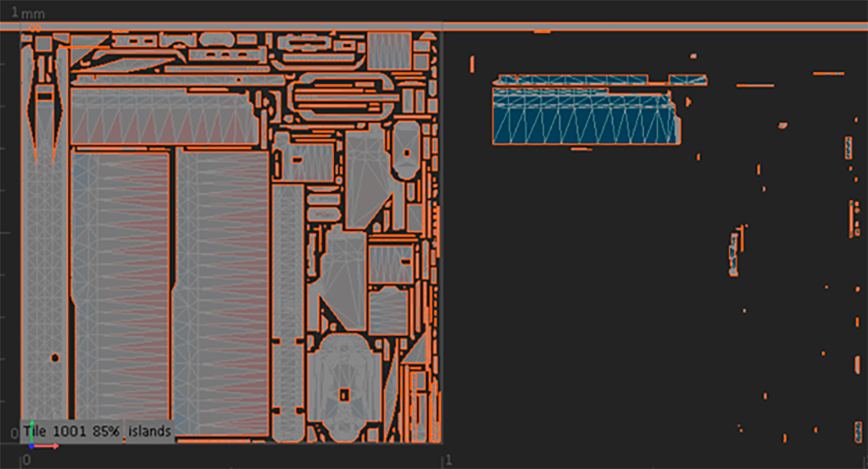
Task: Click the horizontal axis label '1' below the tile
Action: 449,461
